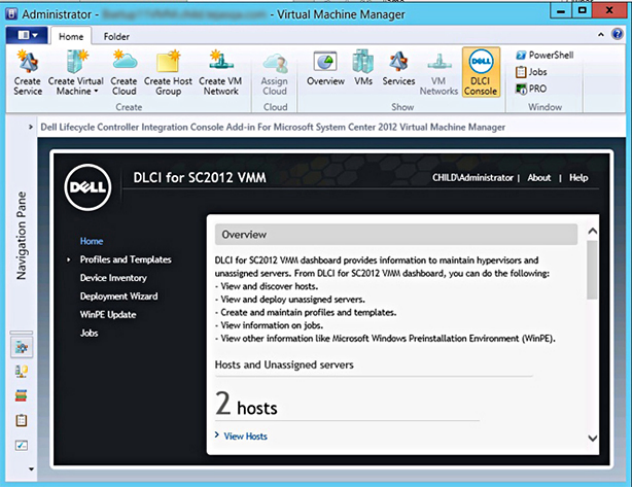Open the PowerShell window
This screenshot has width=632, height=487.
click(545, 55)
